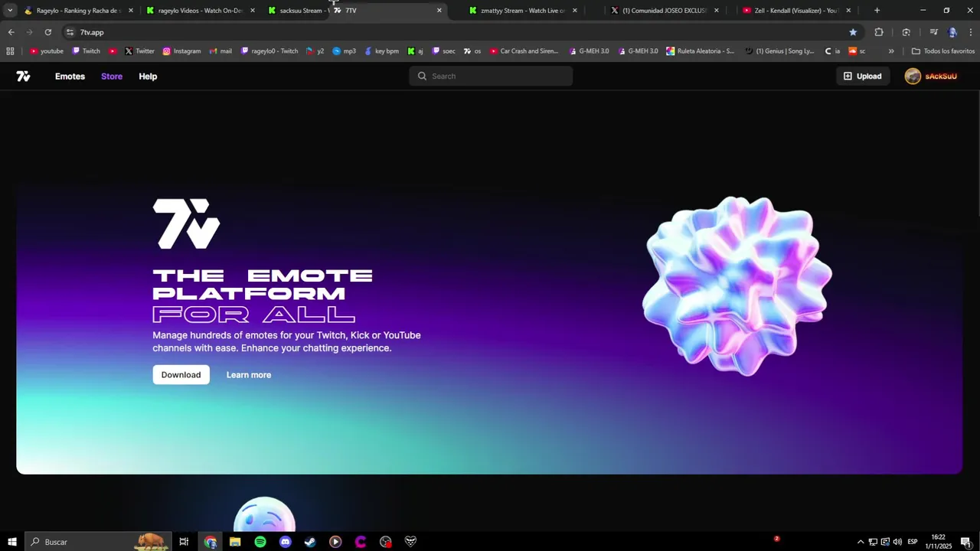Screen dimensions: 980x551
Task: Open the Emotes page
Action: 70,77
